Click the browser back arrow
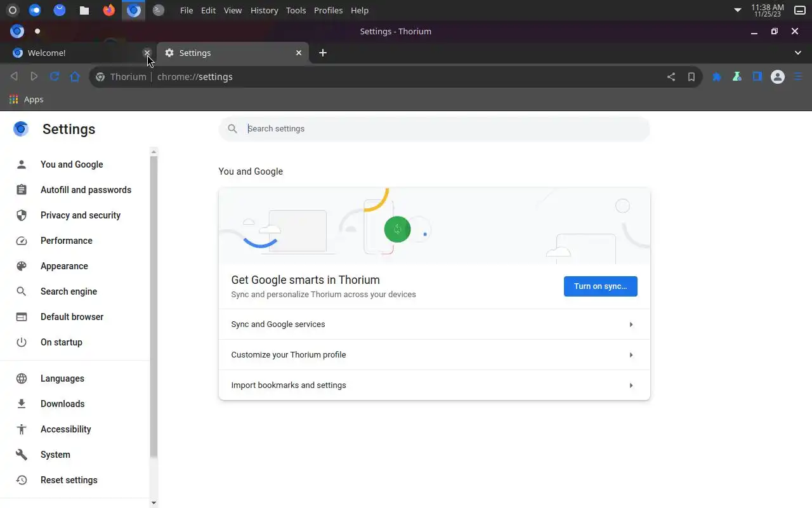812x508 pixels. pyautogui.click(x=14, y=77)
